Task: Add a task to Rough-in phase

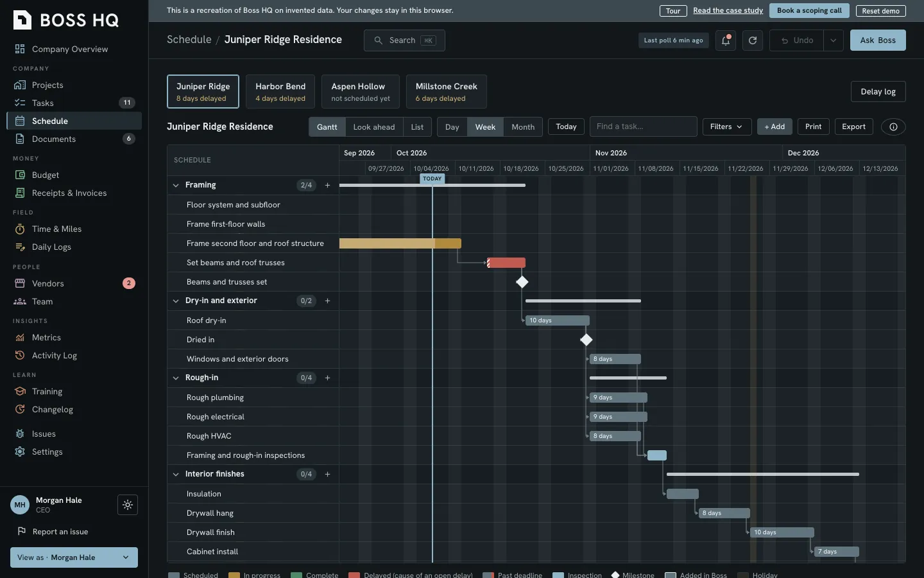Action: coord(327,378)
